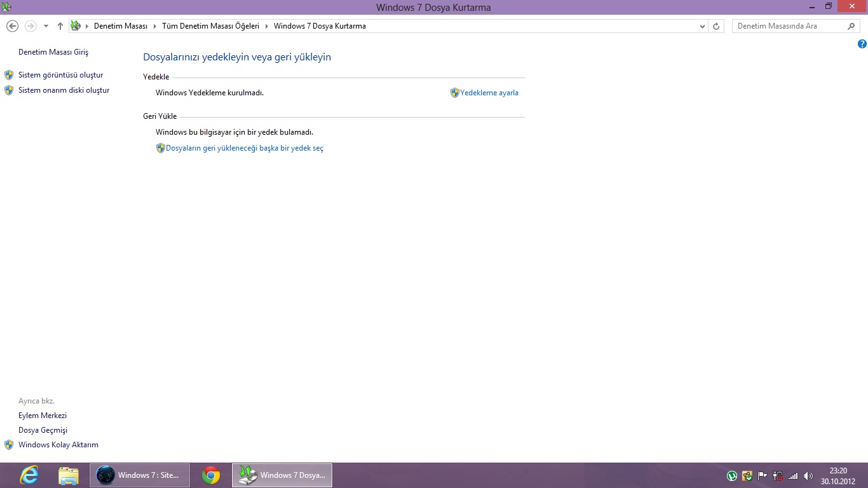Click the Denetim Masası breadcrumb
This screenshot has width=868, height=488.
pos(121,26)
